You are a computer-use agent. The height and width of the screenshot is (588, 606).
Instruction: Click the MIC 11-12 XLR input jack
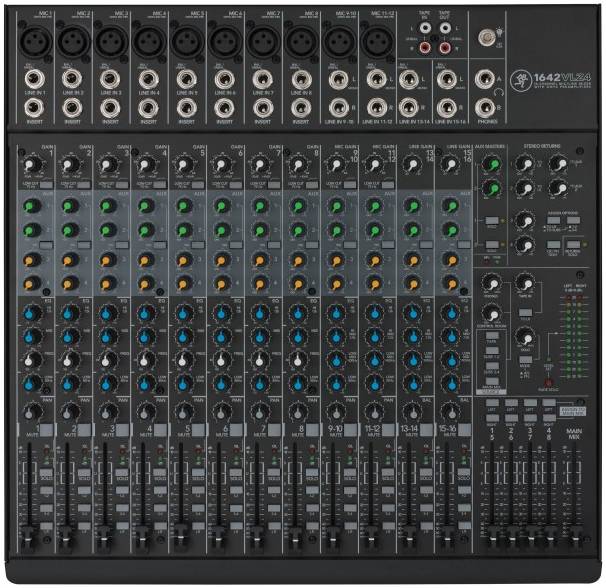point(377,41)
